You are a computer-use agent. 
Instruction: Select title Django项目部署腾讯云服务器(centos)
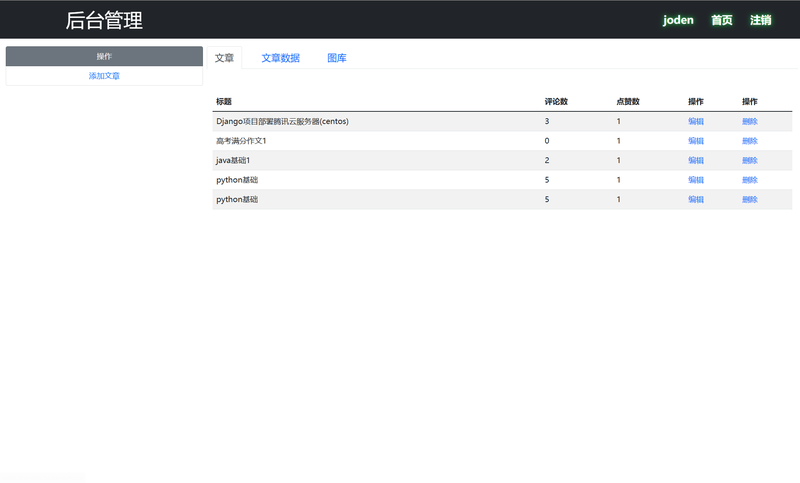(x=282, y=121)
